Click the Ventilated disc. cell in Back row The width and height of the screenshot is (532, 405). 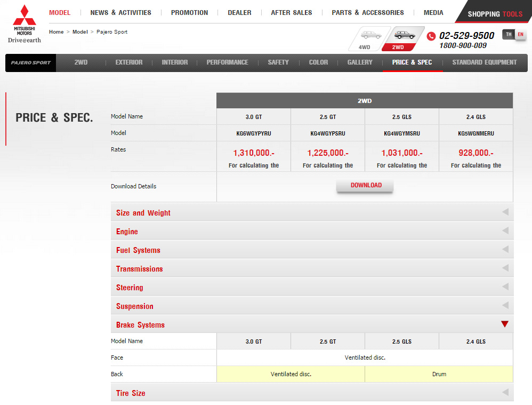(291, 374)
